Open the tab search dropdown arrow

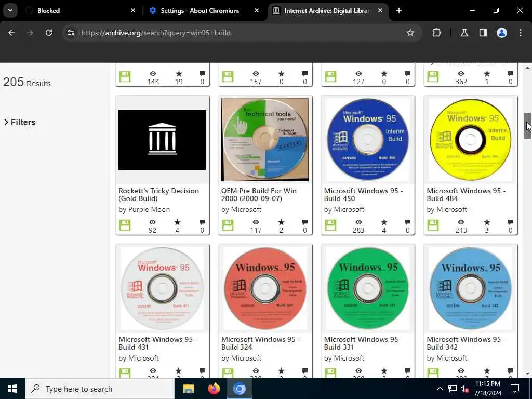[10, 10]
